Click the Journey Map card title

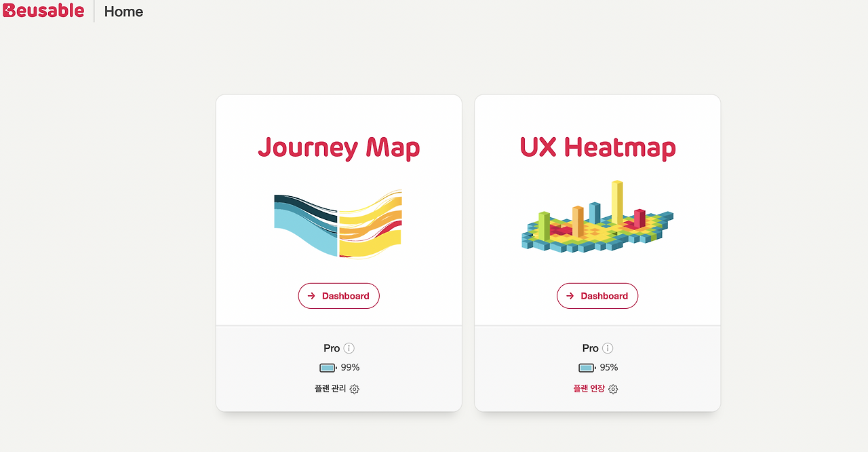(338, 147)
